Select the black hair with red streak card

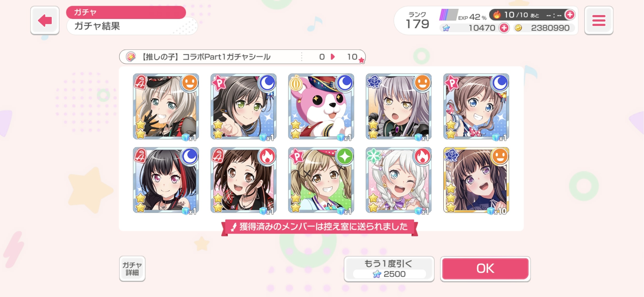pyautogui.click(x=166, y=180)
